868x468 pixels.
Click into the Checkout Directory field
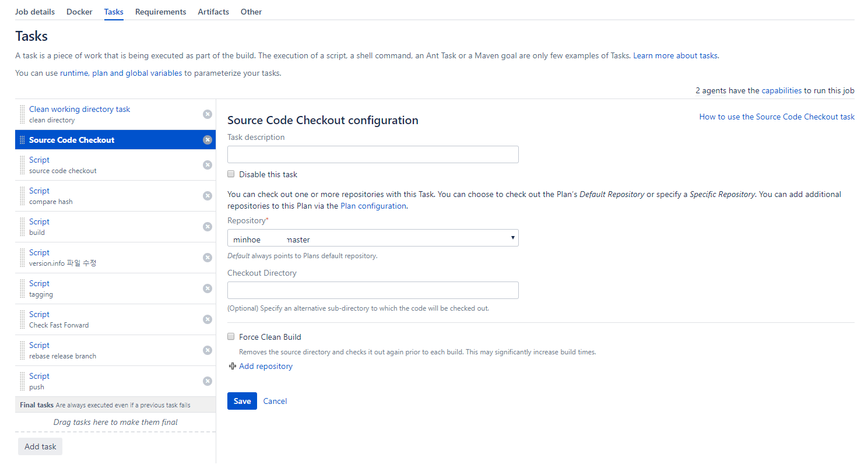pos(372,290)
